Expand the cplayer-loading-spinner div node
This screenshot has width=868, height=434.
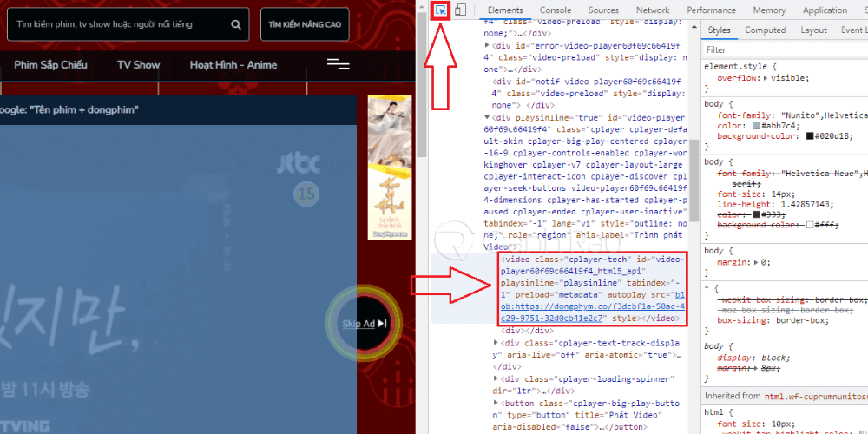pos(496,379)
